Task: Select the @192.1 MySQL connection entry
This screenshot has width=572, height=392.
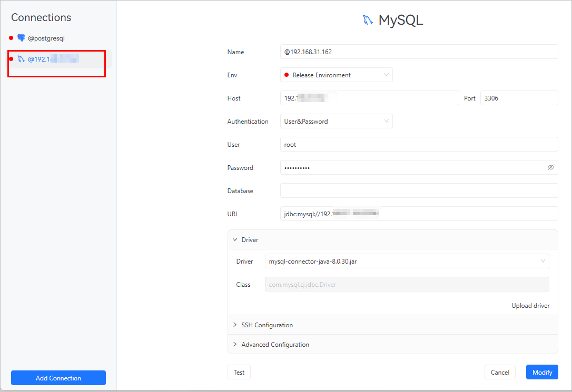Action: click(x=58, y=59)
